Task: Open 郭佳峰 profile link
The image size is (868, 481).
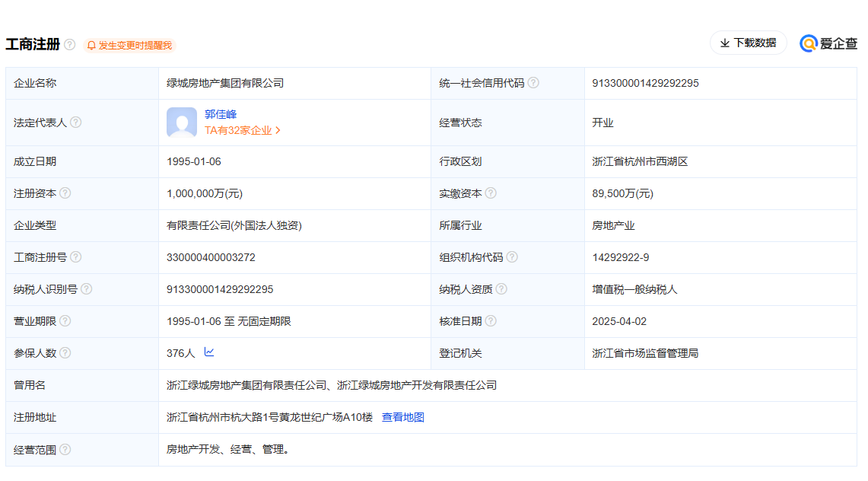Action: point(221,114)
